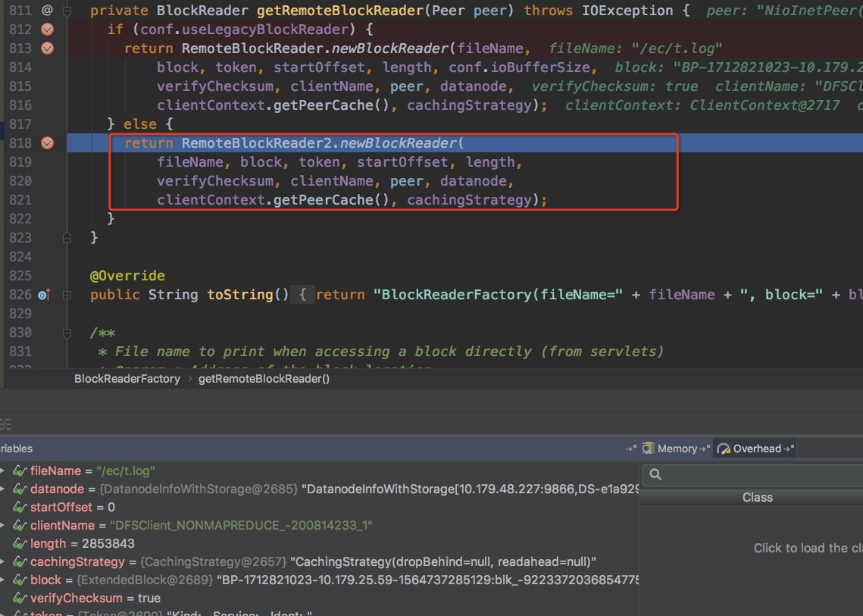Click cachingStrategy on line 821
The height and width of the screenshot is (616, 863).
(x=470, y=200)
